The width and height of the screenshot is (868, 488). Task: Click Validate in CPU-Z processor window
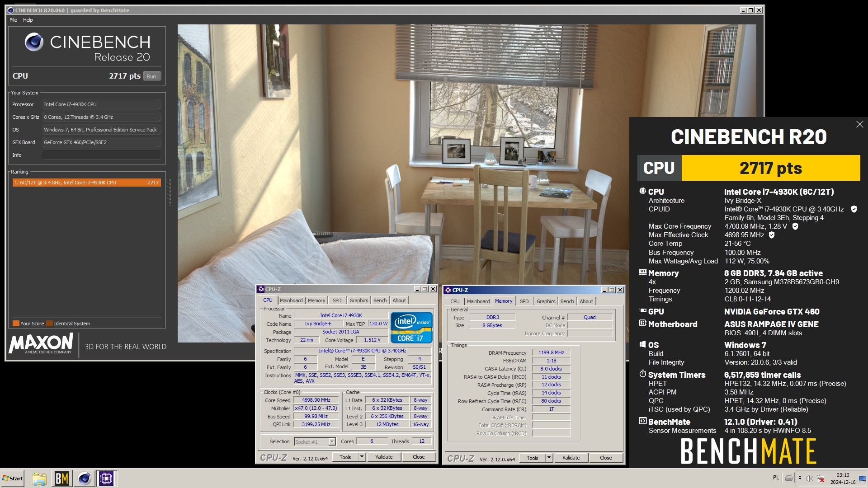coord(384,457)
